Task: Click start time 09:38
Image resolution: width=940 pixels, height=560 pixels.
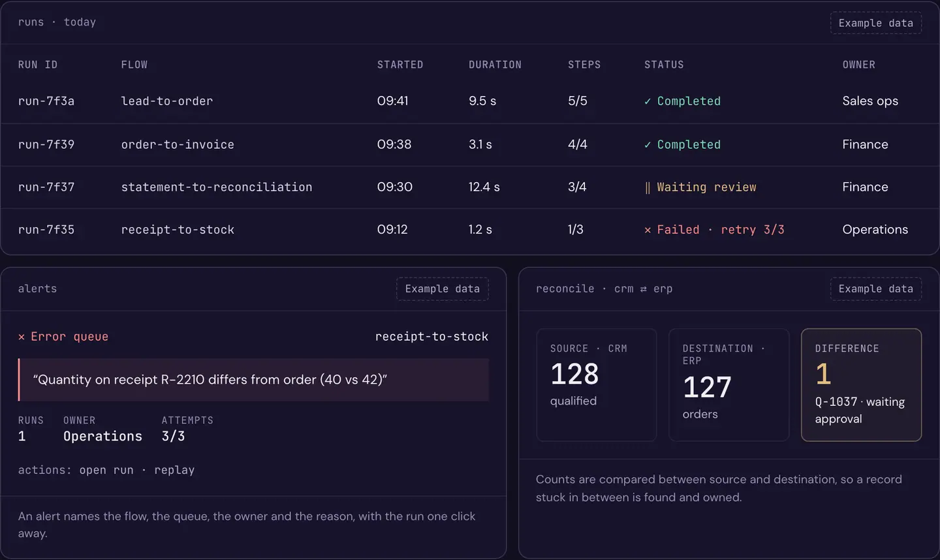Action: pos(394,144)
